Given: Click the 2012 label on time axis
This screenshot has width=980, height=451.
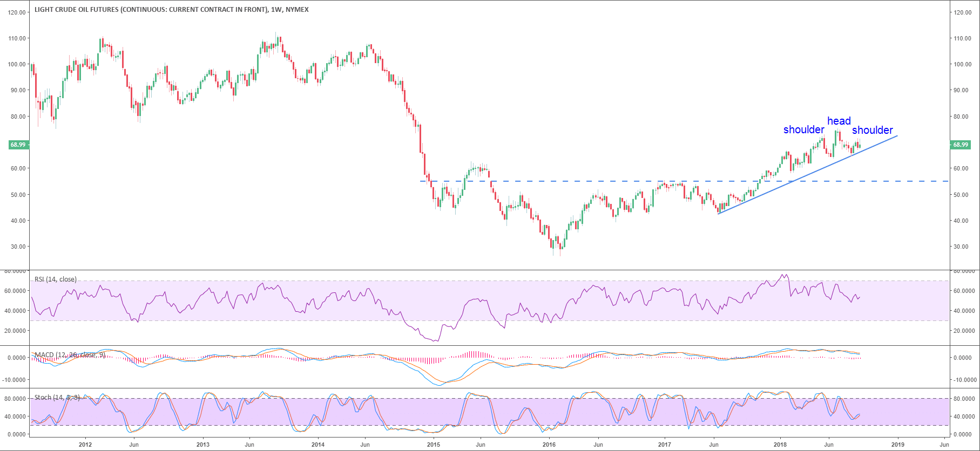Looking at the screenshot, I should point(85,445).
